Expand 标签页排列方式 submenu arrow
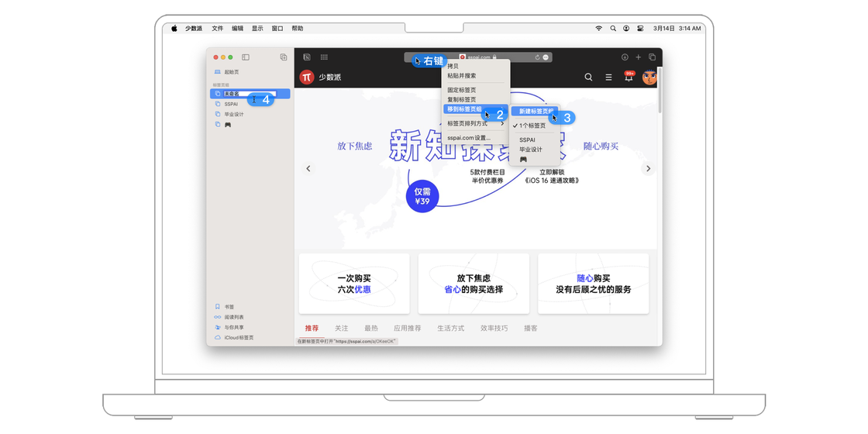This screenshot has width=868, height=434. (x=502, y=123)
